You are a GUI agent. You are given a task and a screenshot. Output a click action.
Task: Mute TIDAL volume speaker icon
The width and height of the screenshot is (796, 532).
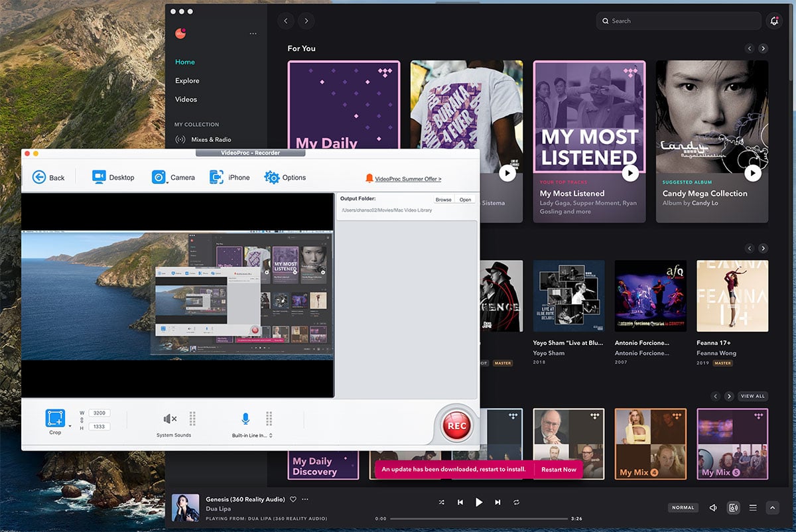pos(713,507)
